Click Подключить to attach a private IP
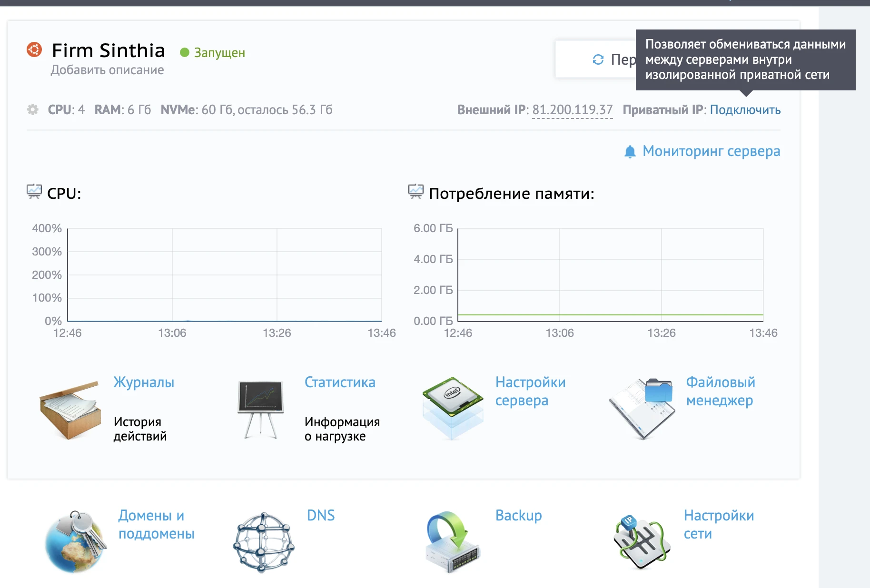The image size is (870, 588). [745, 109]
